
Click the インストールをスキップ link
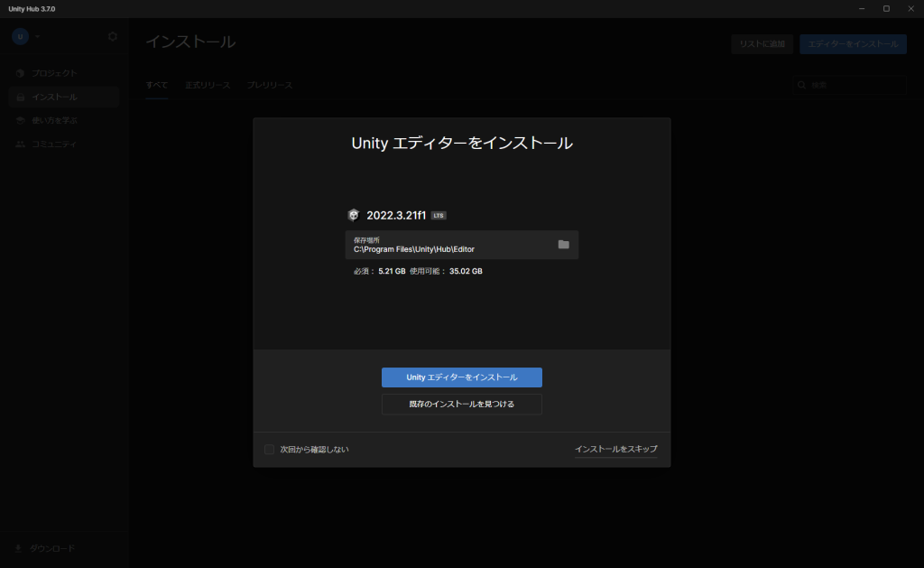coord(615,450)
